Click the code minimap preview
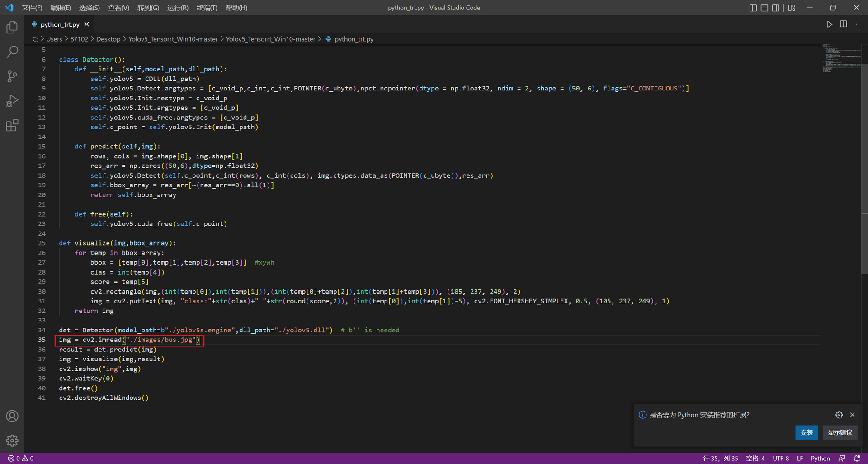 click(841, 59)
